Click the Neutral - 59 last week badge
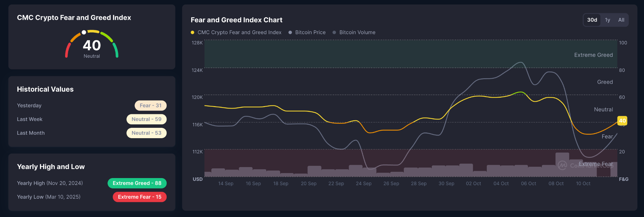The width and height of the screenshot is (644, 217). pos(147,119)
